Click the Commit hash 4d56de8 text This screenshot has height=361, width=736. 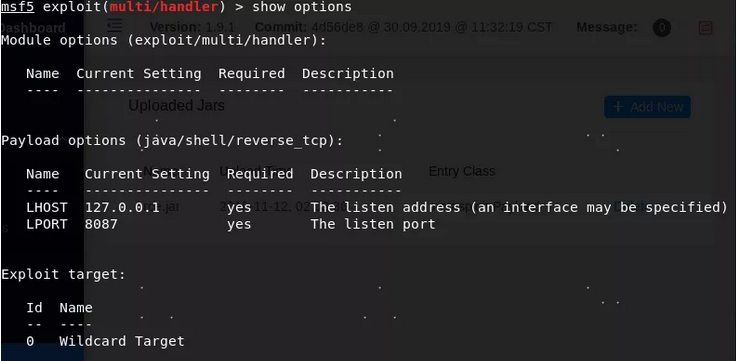click(337, 27)
